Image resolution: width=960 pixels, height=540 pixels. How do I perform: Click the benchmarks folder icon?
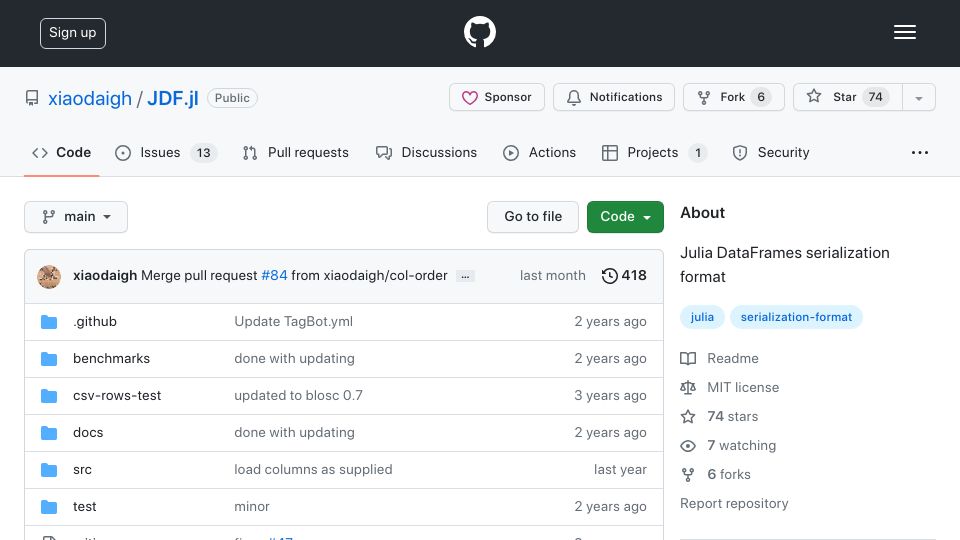point(49,359)
